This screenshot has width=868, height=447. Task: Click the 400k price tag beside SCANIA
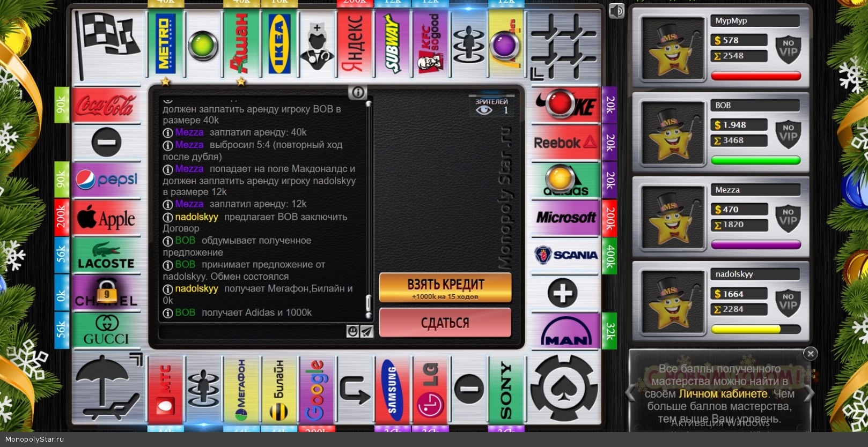tap(609, 256)
